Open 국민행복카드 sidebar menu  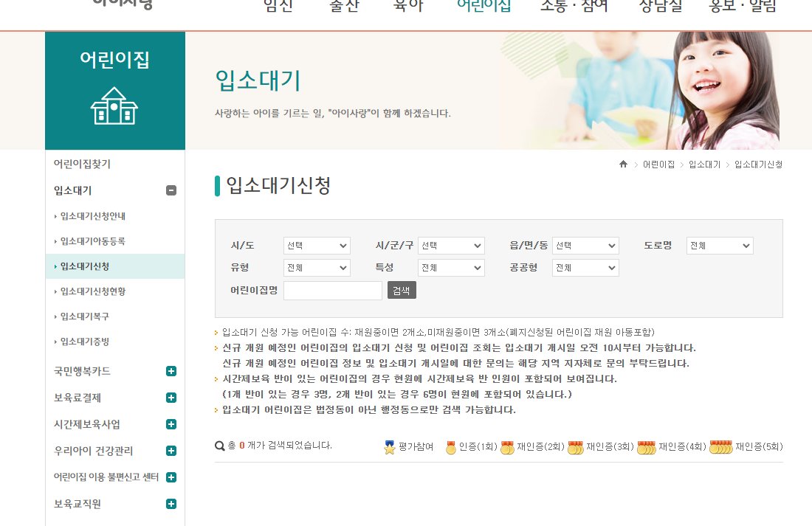click(83, 371)
